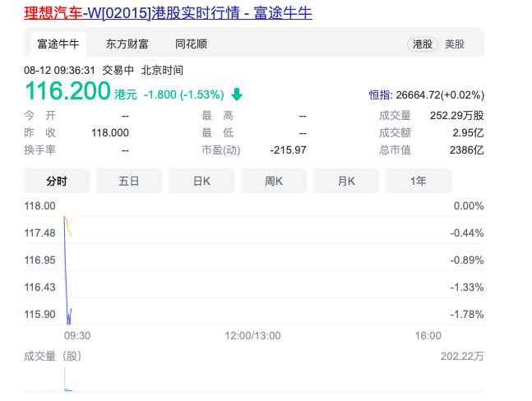The width and height of the screenshot is (532, 401).
Task: Click the 116.95 price axis label
Action: click(39, 260)
